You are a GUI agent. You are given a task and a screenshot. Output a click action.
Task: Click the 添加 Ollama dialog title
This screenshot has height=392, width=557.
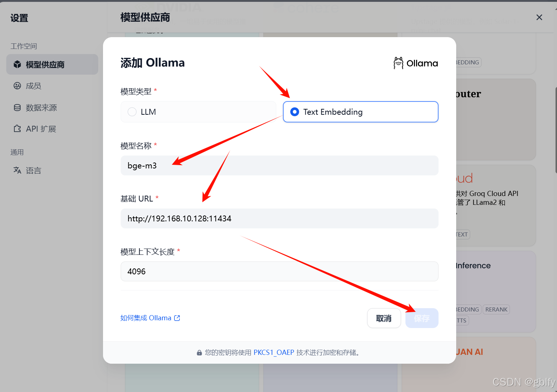tap(153, 63)
